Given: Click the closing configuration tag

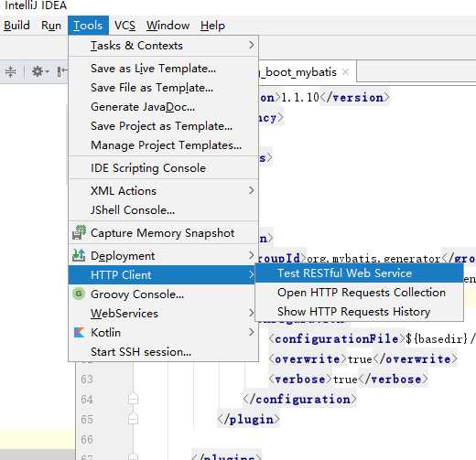Looking at the screenshot, I should 299,400.
